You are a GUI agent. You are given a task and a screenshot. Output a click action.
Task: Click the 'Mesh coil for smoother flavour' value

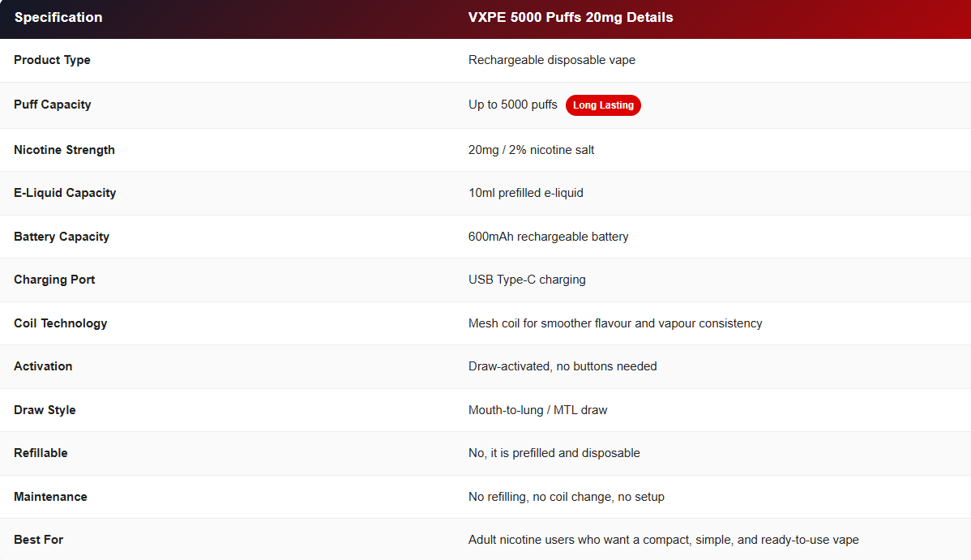615,323
